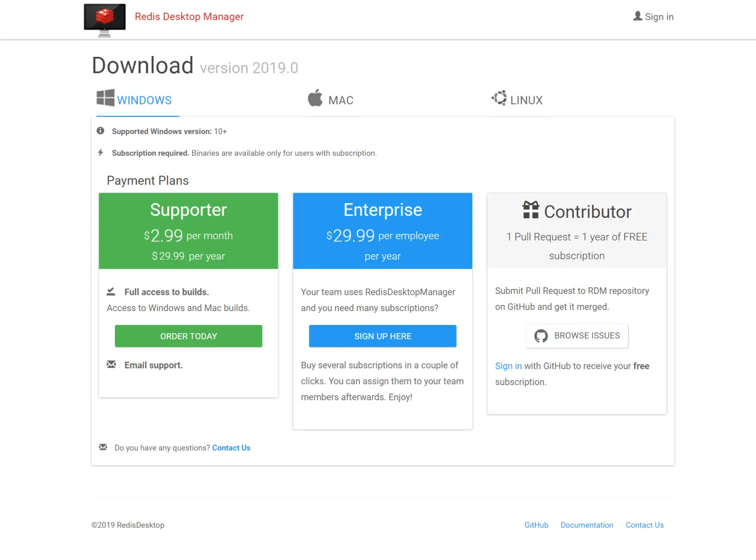
Task: Click the ORDER TODAY button
Action: (188, 336)
